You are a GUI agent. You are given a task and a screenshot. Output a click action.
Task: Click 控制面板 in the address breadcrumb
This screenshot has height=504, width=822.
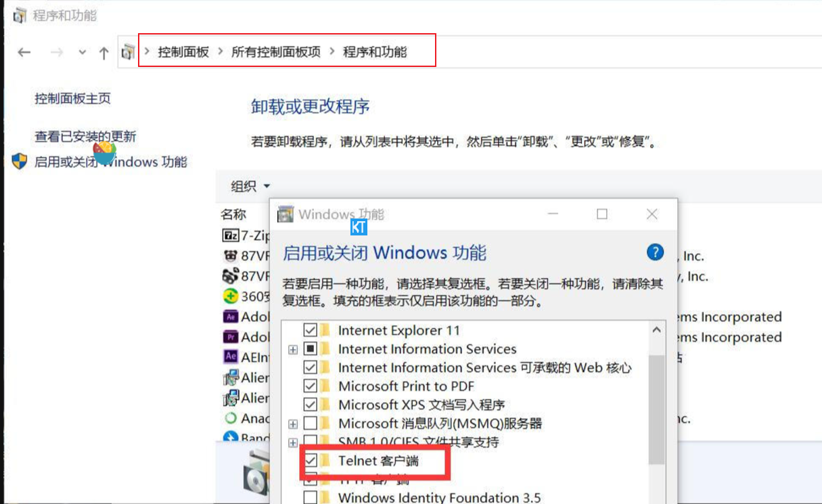click(x=183, y=51)
